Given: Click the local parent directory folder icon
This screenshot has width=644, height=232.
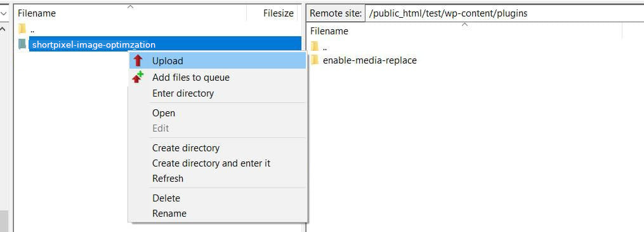Looking at the screenshot, I should point(22,29).
